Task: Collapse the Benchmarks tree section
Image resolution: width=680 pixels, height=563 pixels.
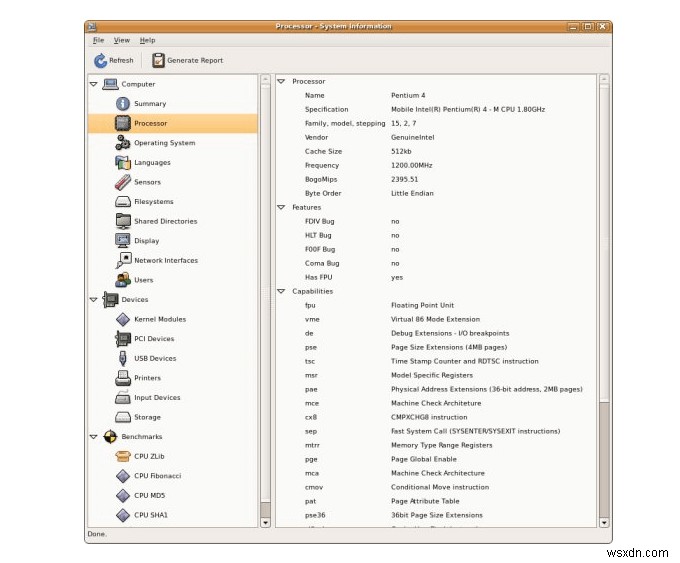Action: pos(94,437)
